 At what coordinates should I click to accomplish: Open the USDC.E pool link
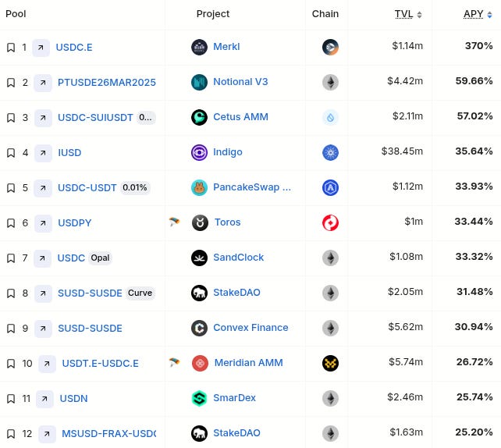click(x=74, y=48)
